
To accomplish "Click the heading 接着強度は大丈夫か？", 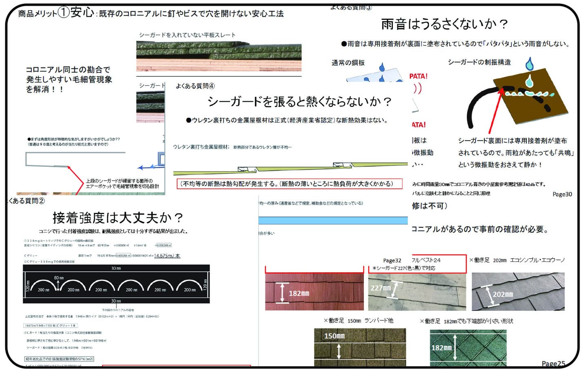I will (118, 218).
